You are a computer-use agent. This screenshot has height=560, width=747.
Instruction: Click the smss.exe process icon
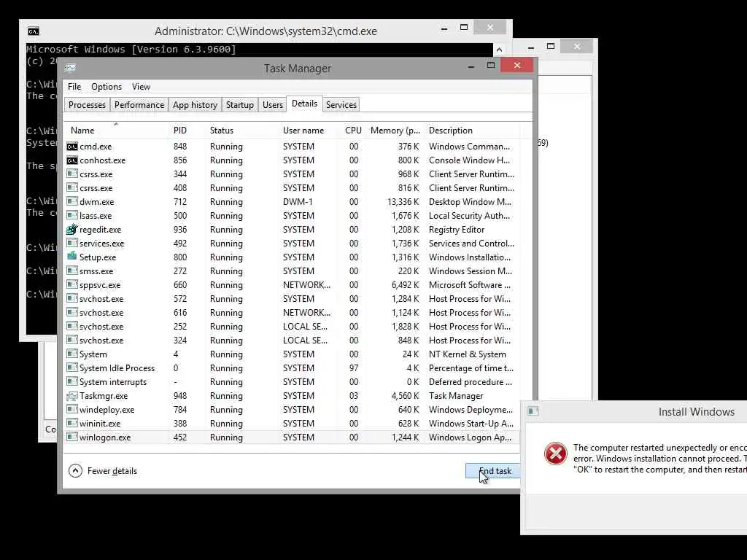click(x=72, y=271)
